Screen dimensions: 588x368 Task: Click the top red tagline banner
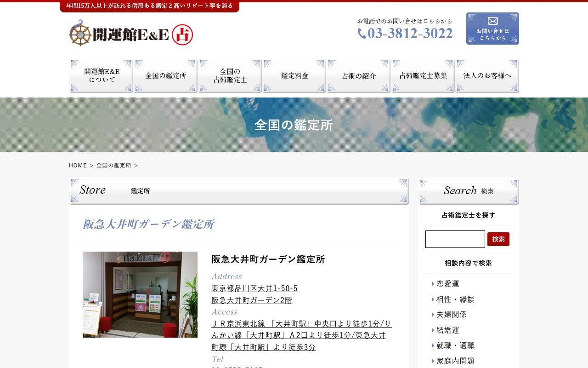point(149,6)
